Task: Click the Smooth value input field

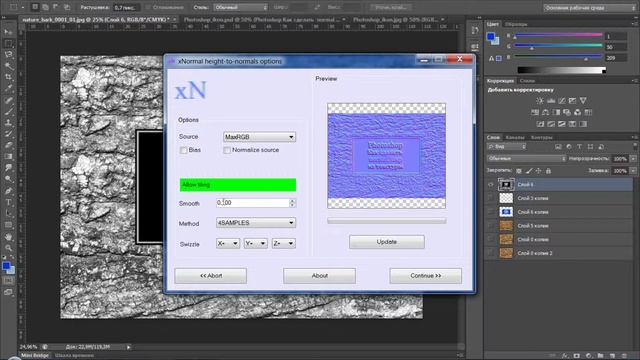Action: (253, 203)
